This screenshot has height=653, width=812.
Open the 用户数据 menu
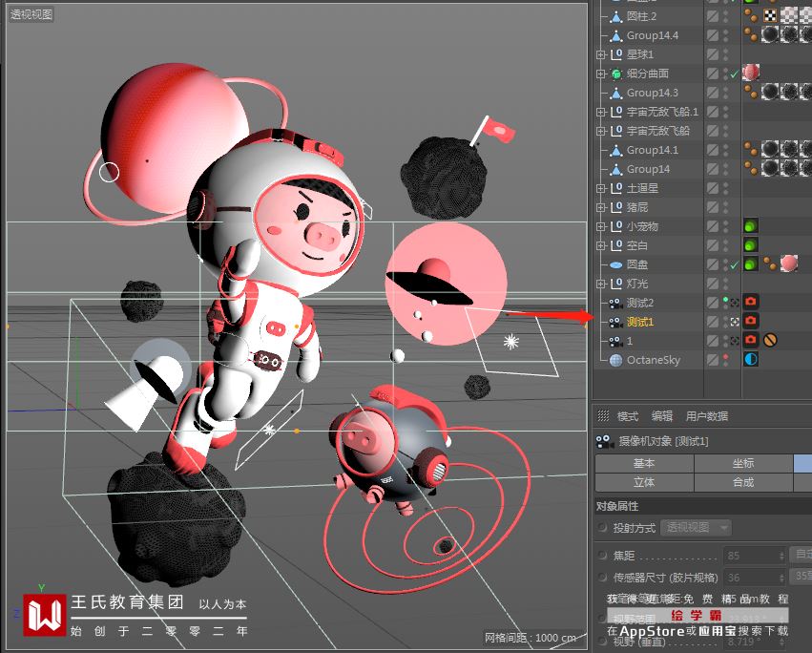tap(707, 416)
